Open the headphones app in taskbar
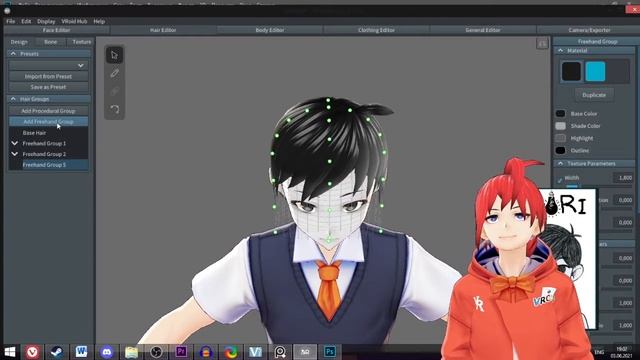The height and width of the screenshot is (360, 640). point(206,351)
